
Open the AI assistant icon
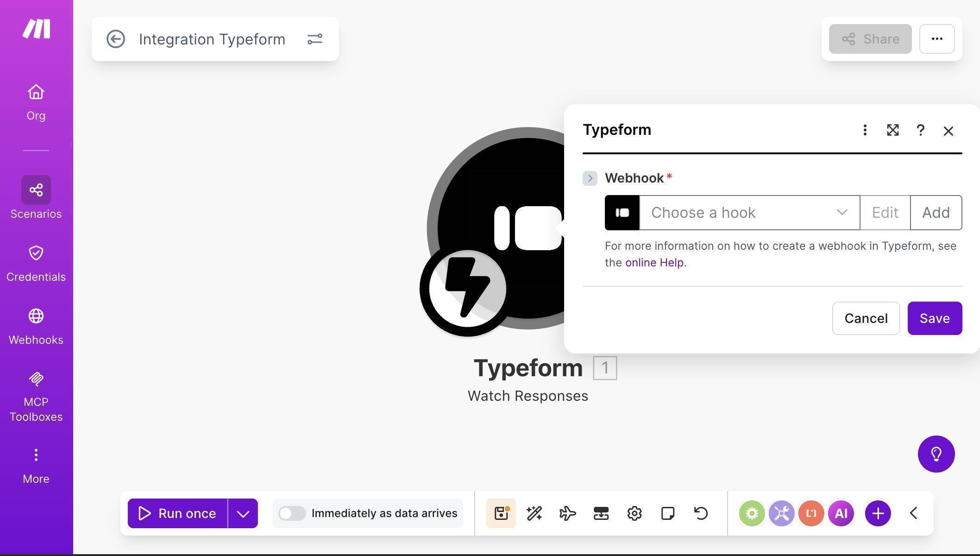(841, 513)
